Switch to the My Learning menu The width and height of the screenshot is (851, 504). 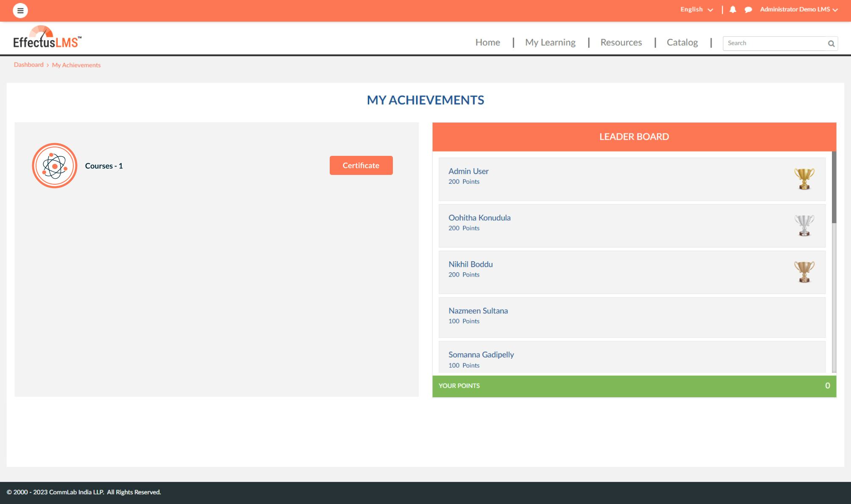point(550,42)
